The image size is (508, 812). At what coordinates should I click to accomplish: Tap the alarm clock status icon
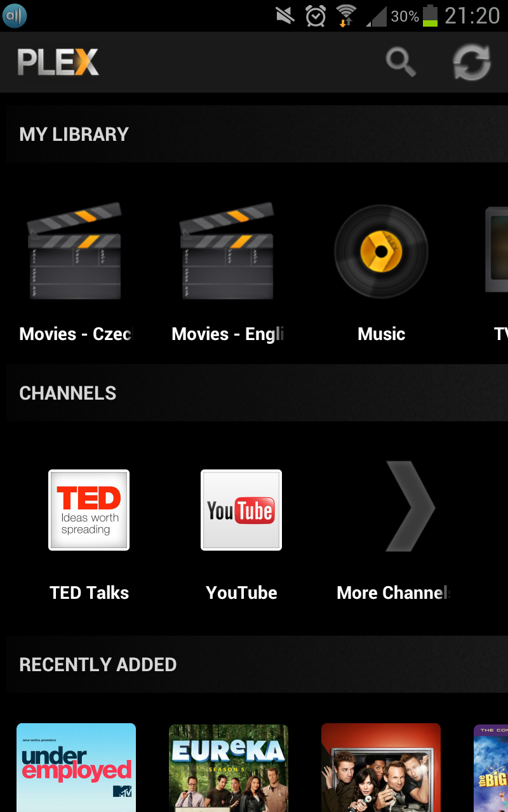click(x=316, y=15)
